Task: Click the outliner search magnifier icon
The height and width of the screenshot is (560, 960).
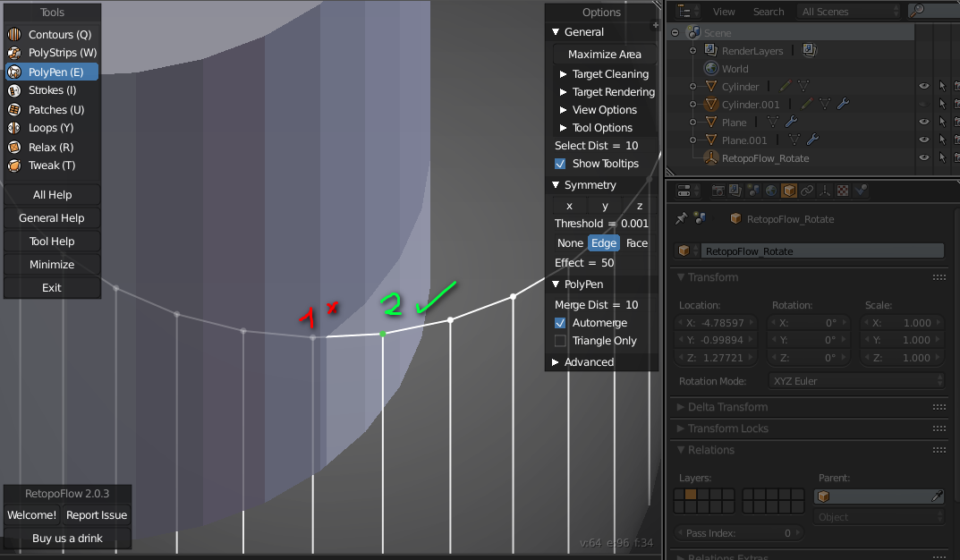Action: (x=916, y=11)
